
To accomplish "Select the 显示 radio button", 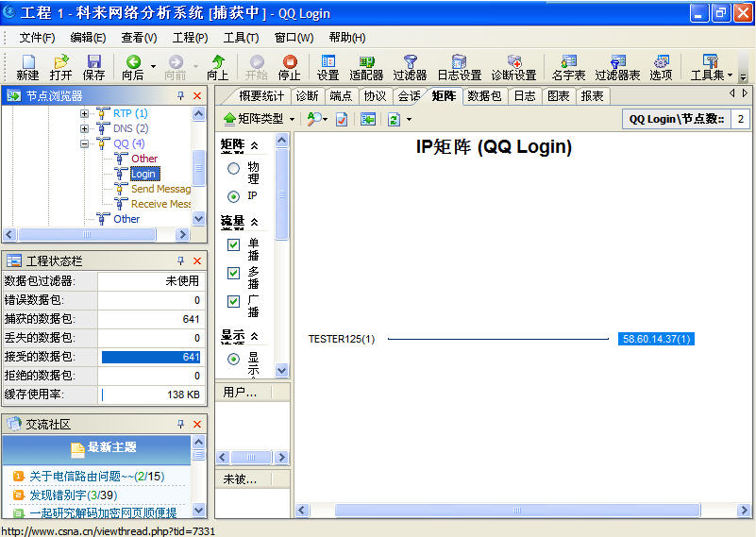I will (233, 360).
